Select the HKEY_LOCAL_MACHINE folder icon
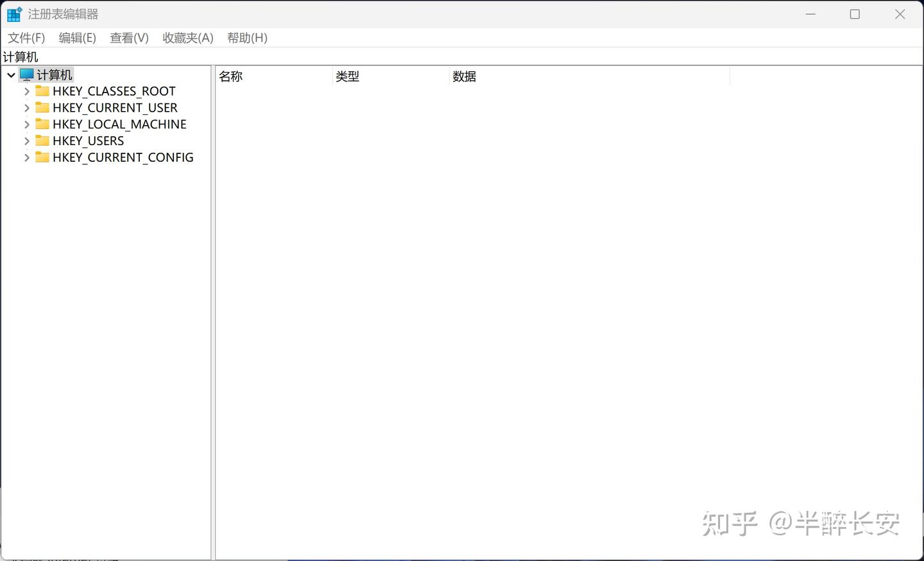924x561 pixels. point(42,124)
